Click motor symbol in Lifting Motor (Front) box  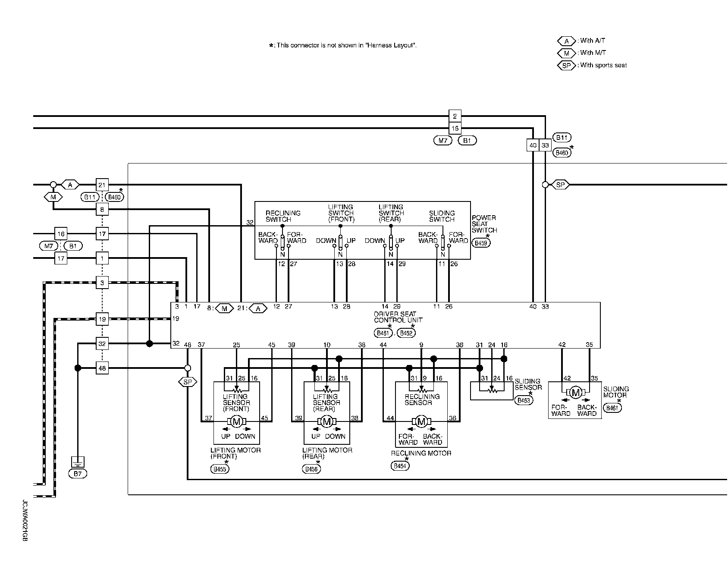point(236,422)
